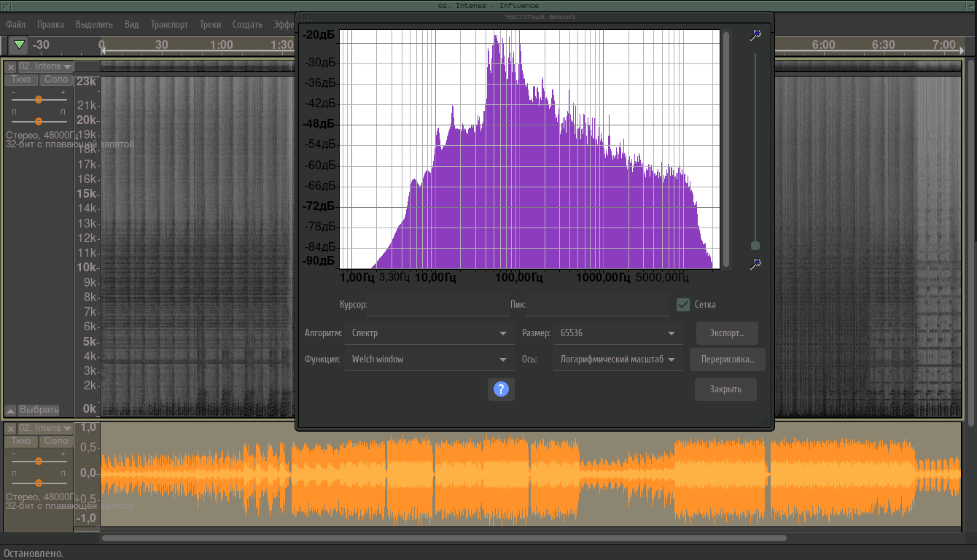Screen dimensions: 977x560
Task: Click the dialog resize grip corner
Action: click(x=763, y=420)
